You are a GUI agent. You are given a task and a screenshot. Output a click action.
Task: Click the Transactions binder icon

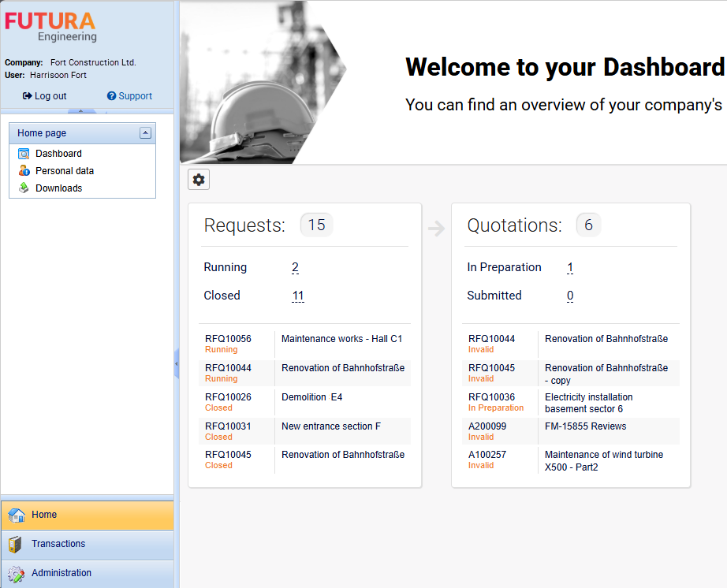tap(16, 544)
